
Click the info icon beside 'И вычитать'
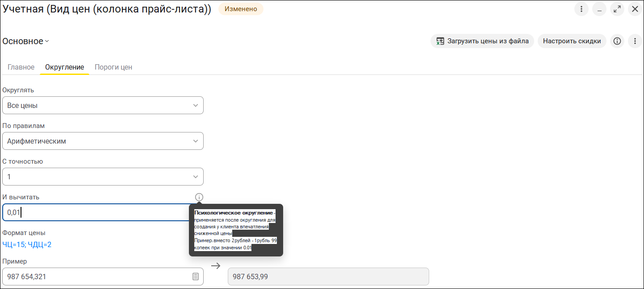pyautogui.click(x=199, y=197)
